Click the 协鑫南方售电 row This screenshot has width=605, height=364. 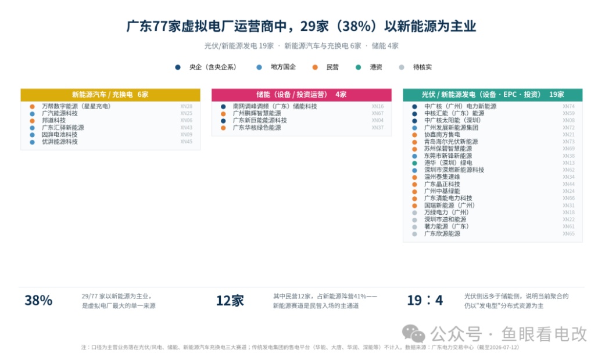(493, 135)
